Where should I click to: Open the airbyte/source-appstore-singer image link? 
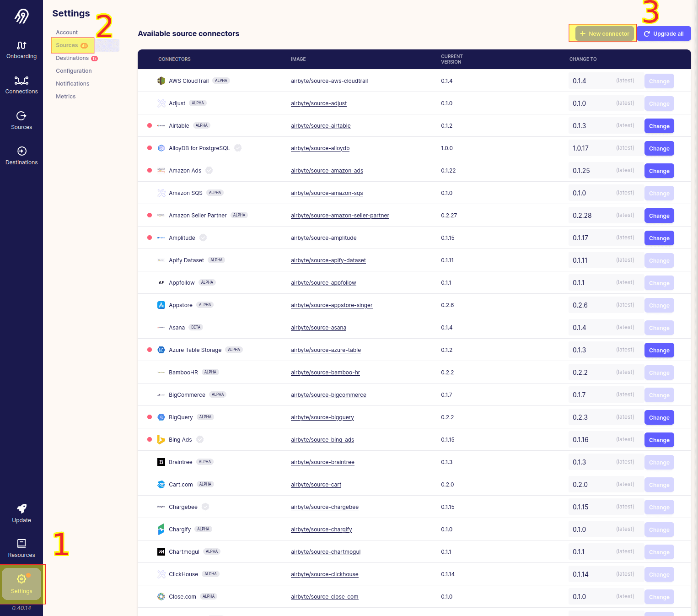(332, 305)
